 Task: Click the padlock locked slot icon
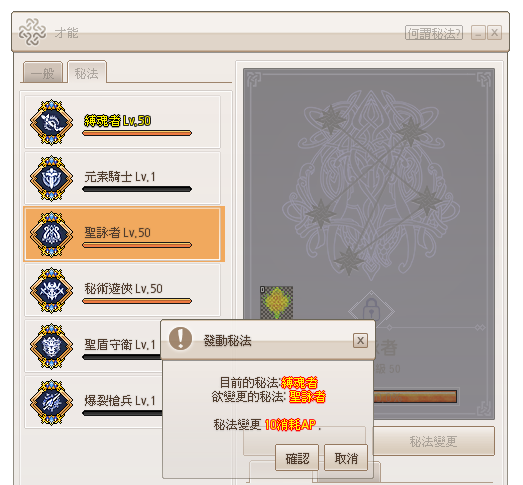(371, 310)
